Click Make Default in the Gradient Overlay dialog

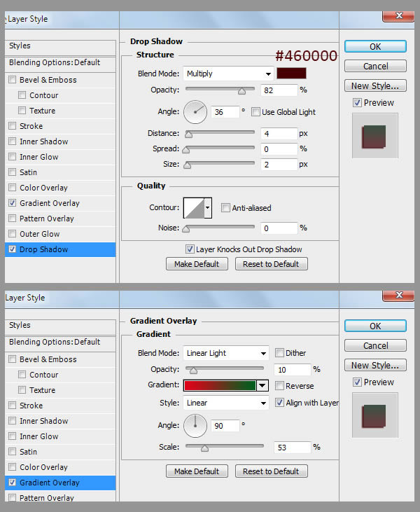197,471
